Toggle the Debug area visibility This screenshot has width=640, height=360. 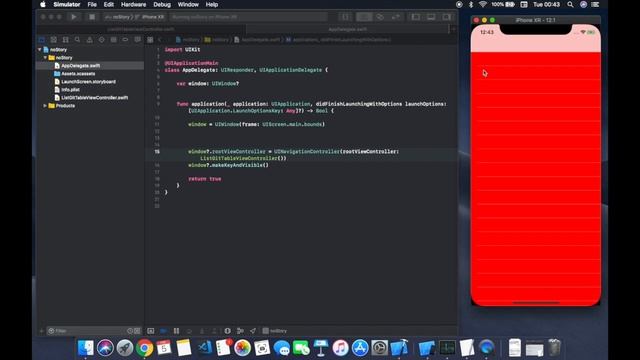point(431,17)
